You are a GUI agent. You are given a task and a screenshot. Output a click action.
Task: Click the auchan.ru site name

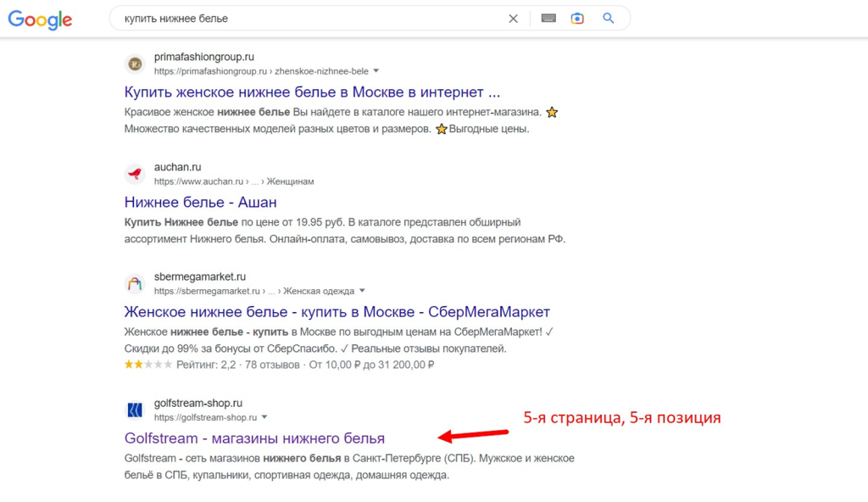[178, 167]
